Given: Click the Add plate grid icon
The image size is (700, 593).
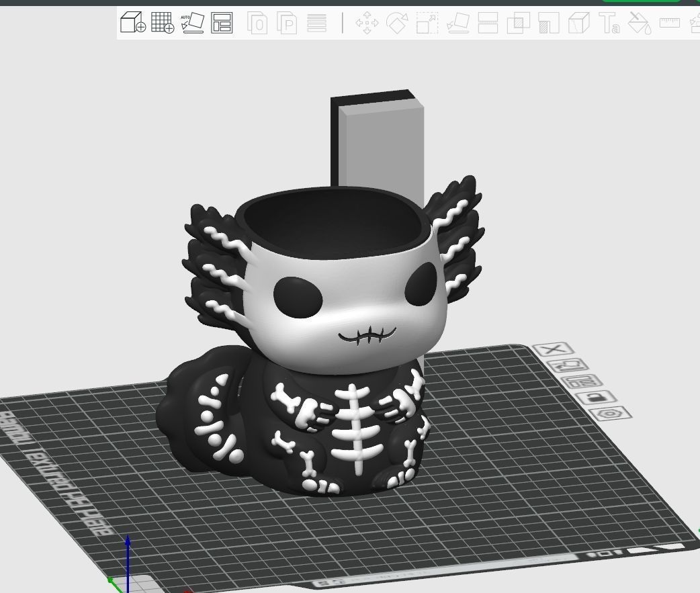Looking at the screenshot, I should [162, 22].
